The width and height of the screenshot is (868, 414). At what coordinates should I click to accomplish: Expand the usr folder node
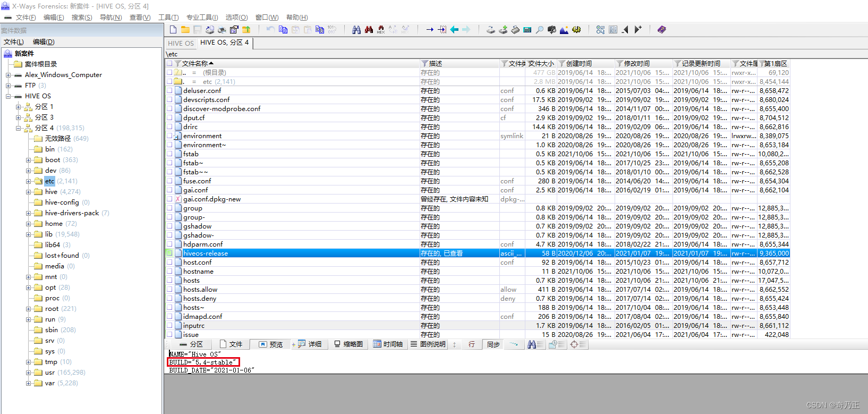pyautogui.click(x=29, y=373)
